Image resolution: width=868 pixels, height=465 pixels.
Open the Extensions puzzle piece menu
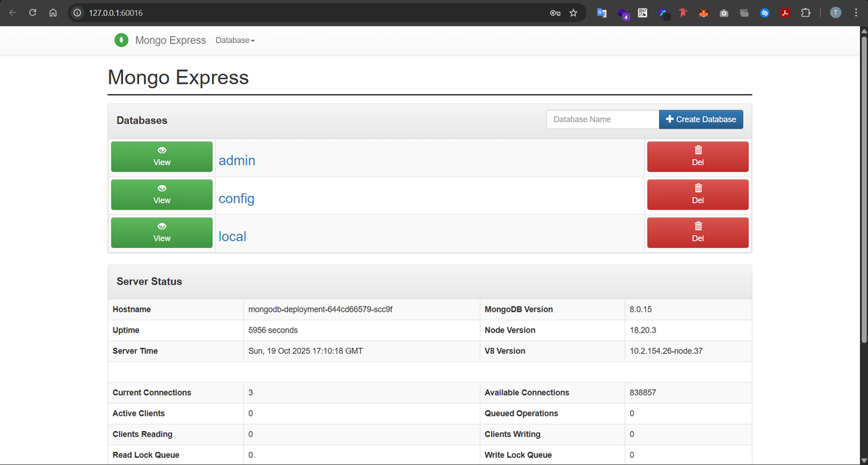(x=806, y=13)
